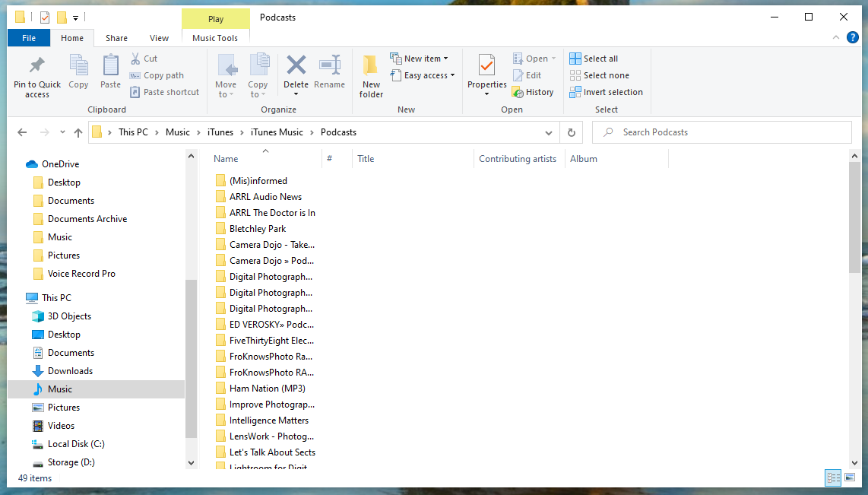The image size is (868, 495).
Task: Open Customize Quick Access Toolbar dropdown
Action: [76, 17]
